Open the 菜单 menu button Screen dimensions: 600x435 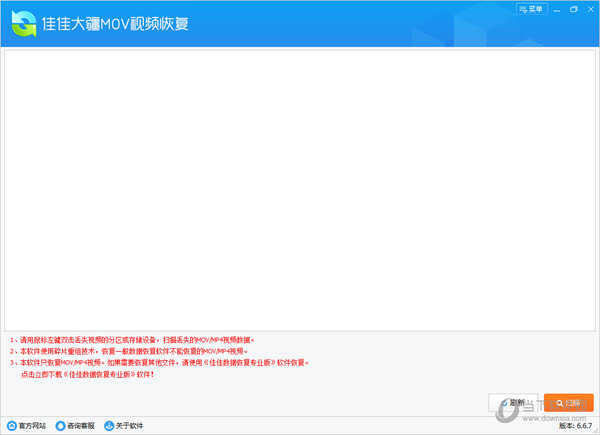[x=532, y=9]
